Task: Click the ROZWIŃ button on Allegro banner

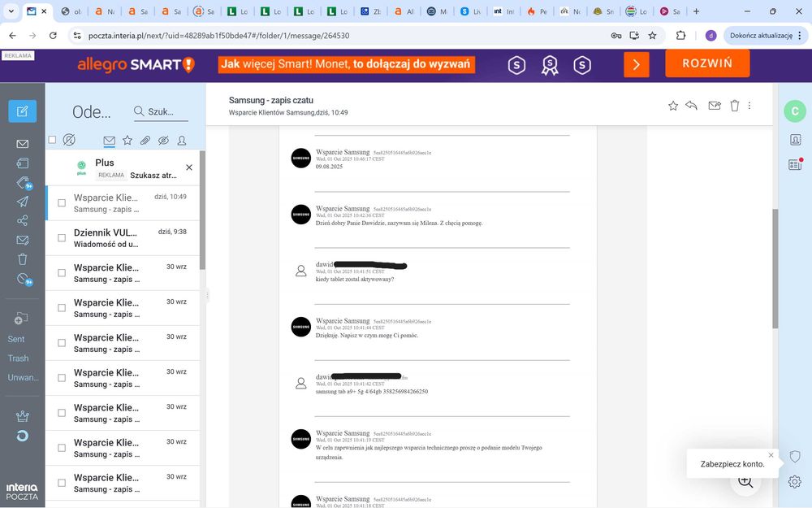Action: (x=707, y=63)
